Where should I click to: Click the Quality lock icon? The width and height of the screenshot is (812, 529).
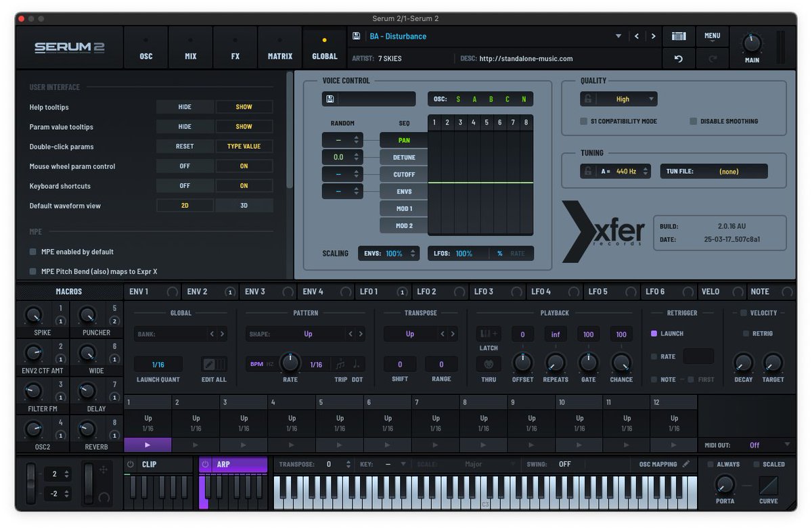pyautogui.click(x=588, y=99)
